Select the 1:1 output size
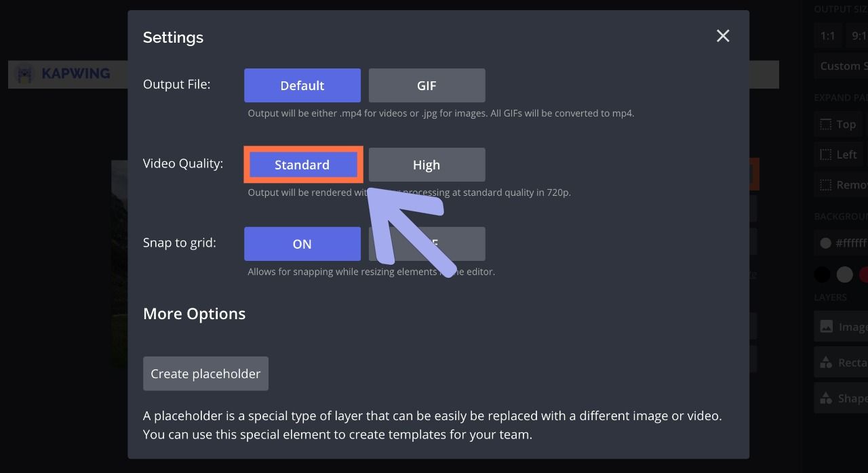 coord(827,36)
